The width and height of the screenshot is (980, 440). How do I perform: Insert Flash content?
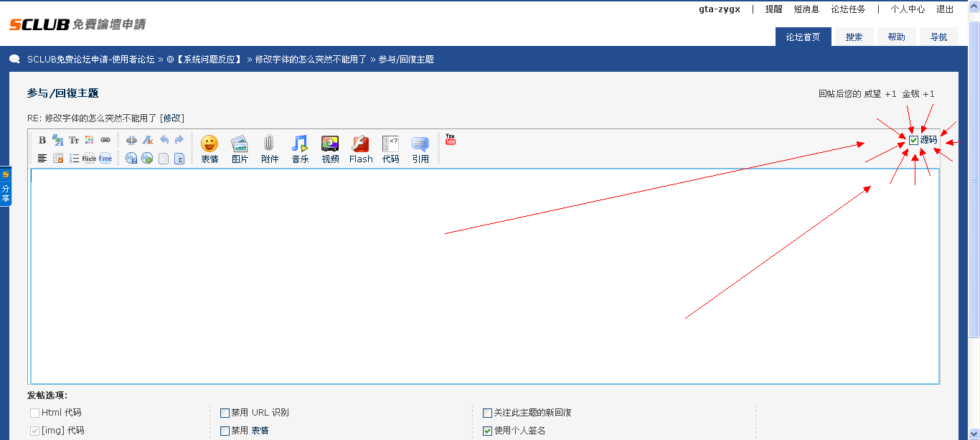pyautogui.click(x=361, y=149)
